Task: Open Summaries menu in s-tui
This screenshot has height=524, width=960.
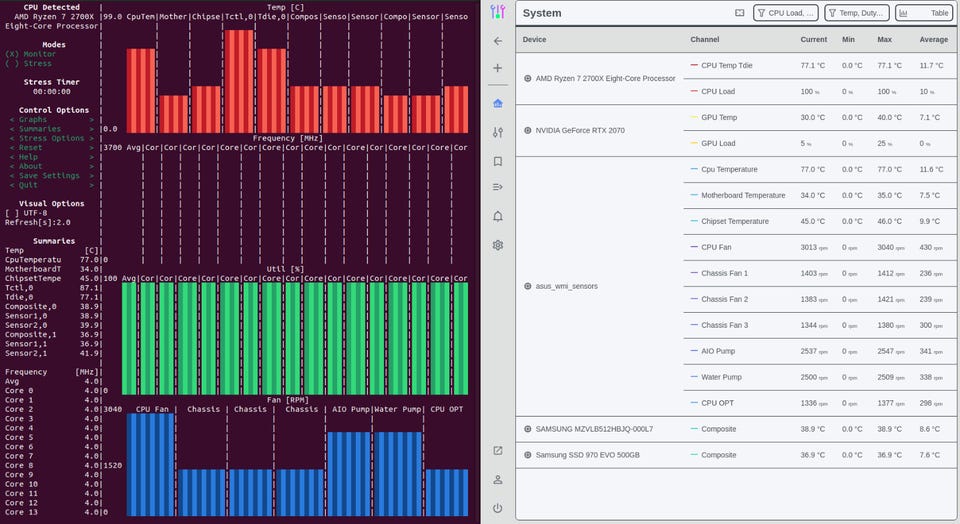Action: point(52,129)
